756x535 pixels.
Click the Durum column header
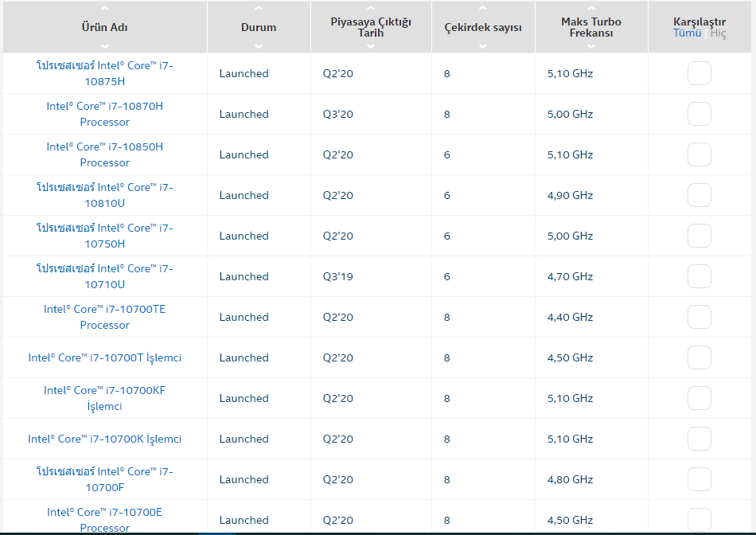point(259,28)
